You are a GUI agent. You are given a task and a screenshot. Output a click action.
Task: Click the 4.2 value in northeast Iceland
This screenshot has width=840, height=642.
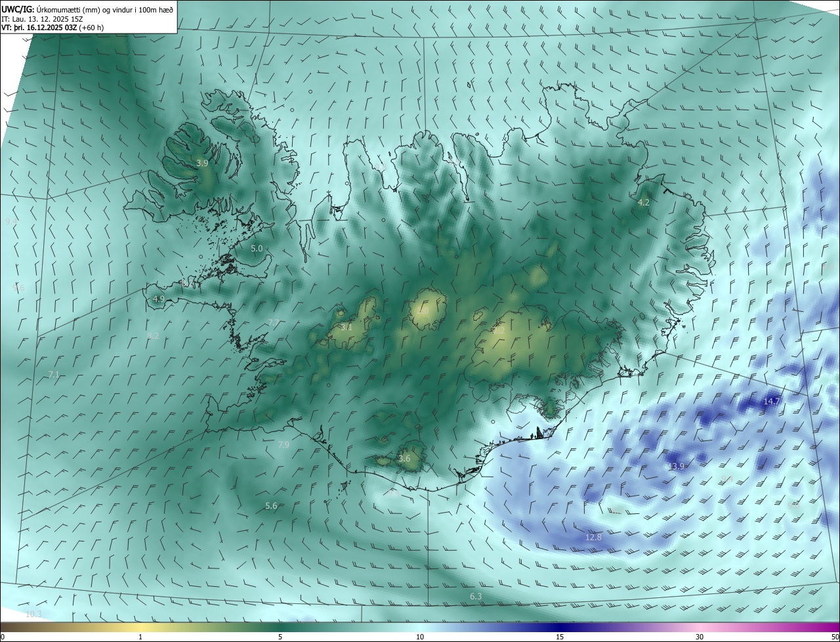click(644, 203)
